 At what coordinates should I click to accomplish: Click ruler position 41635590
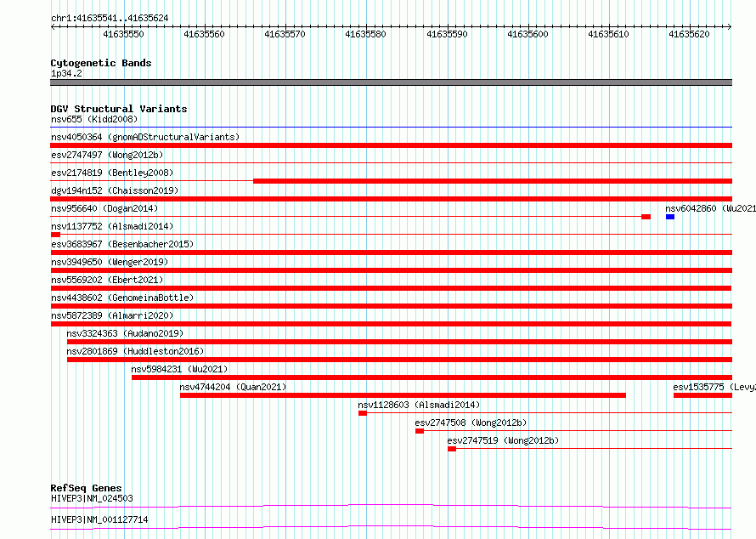tap(447, 34)
